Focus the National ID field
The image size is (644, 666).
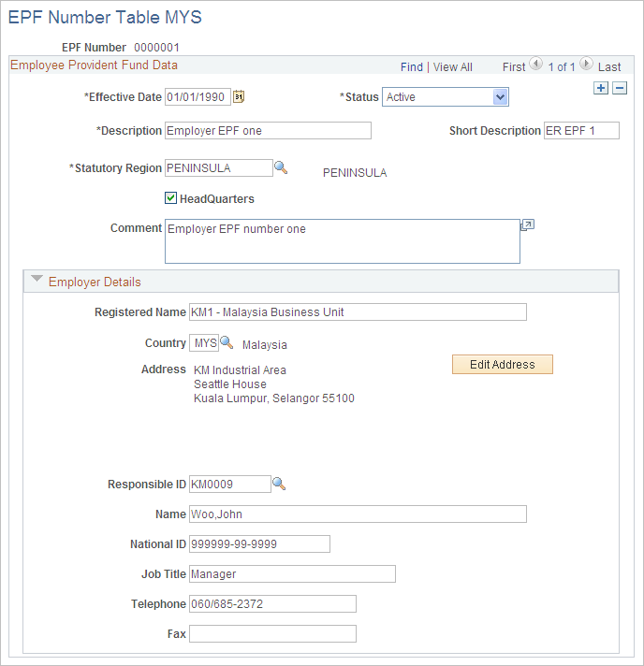pos(259,543)
